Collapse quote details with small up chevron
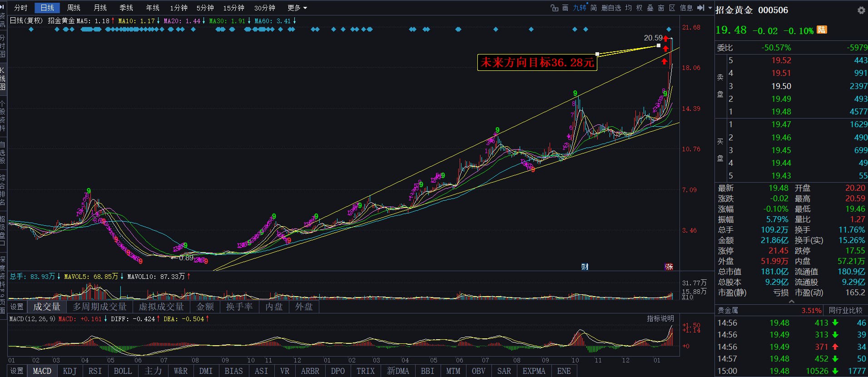The image size is (868, 377). click(x=792, y=301)
